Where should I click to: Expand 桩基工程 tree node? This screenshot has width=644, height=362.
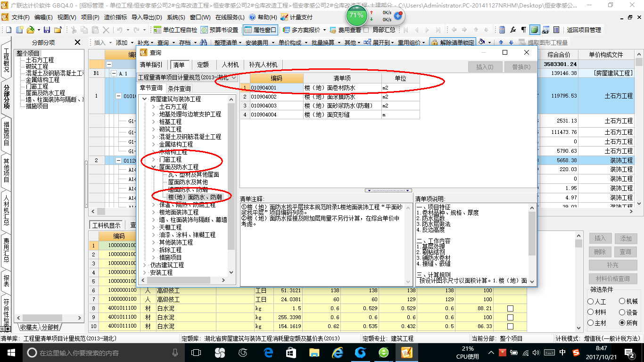tap(154, 122)
